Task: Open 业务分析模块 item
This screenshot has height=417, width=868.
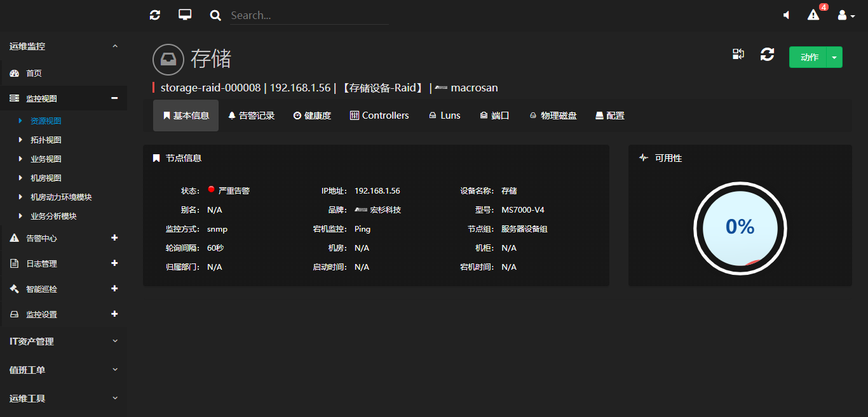Action: click(53, 216)
